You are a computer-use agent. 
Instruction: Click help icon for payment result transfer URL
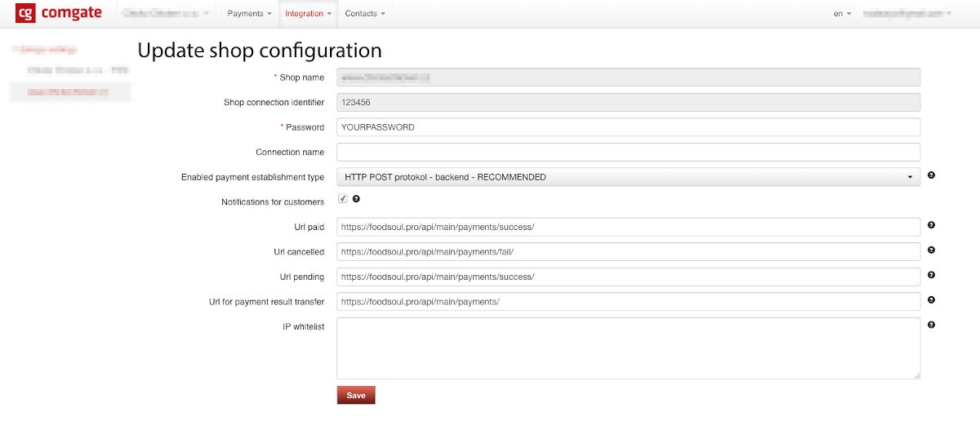point(932,300)
